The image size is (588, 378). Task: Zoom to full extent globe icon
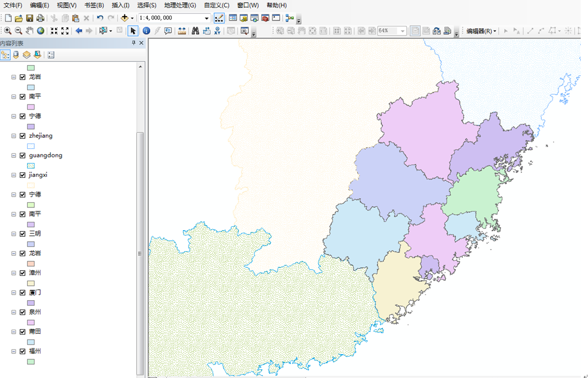click(40, 31)
